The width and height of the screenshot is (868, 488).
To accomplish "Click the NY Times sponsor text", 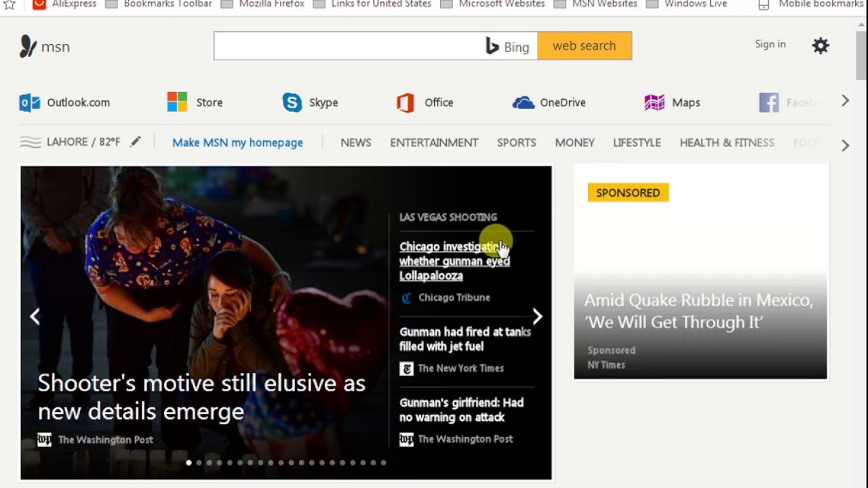I will coord(606,365).
